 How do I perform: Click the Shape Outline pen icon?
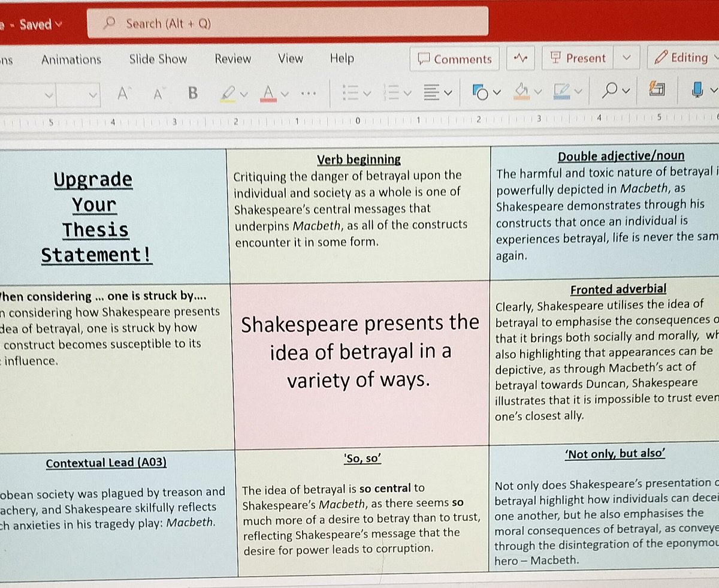tap(562, 91)
